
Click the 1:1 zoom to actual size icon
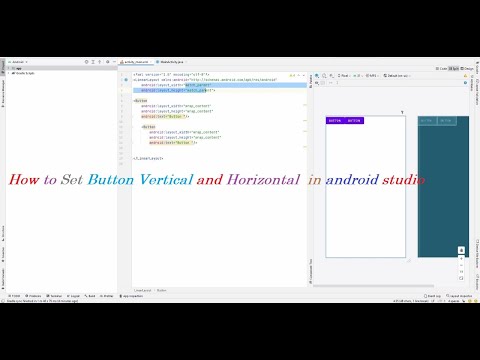click(461, 272)
